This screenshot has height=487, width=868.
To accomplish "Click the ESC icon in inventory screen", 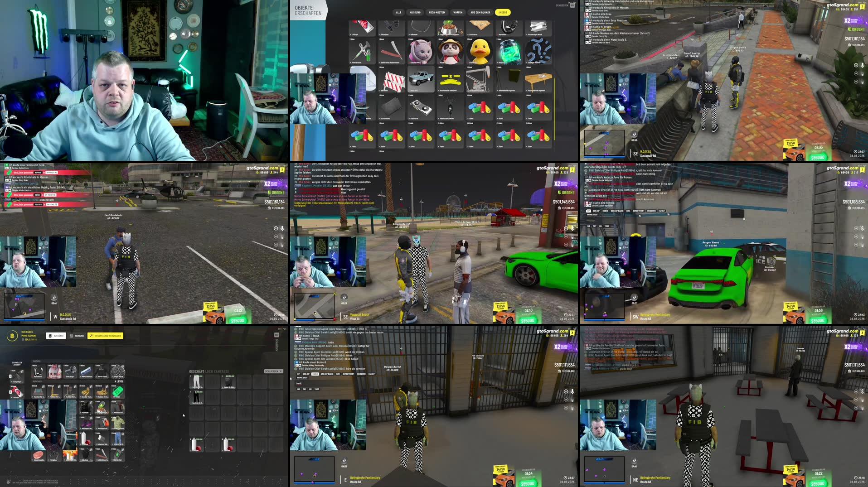I will coord(276,335).
